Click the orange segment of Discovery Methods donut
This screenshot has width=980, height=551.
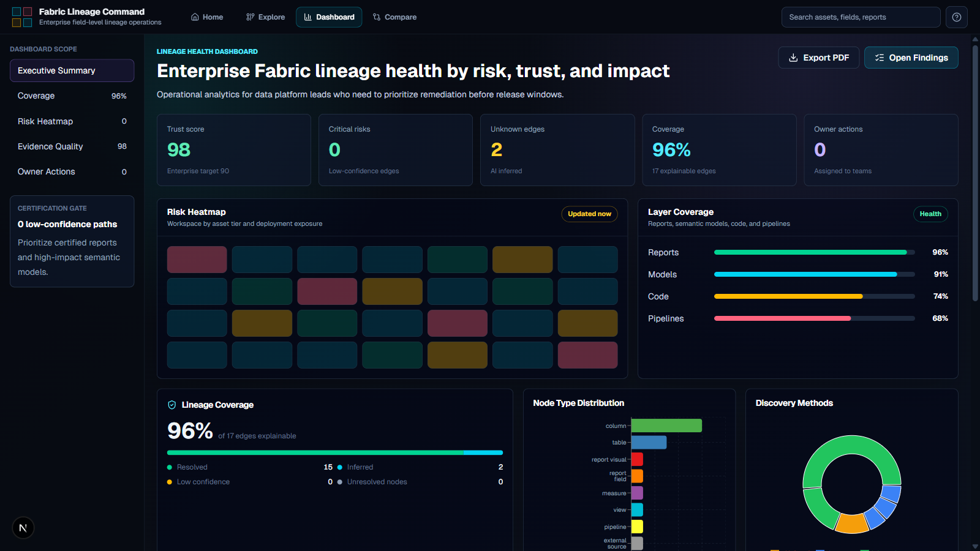tap(852, 523)
